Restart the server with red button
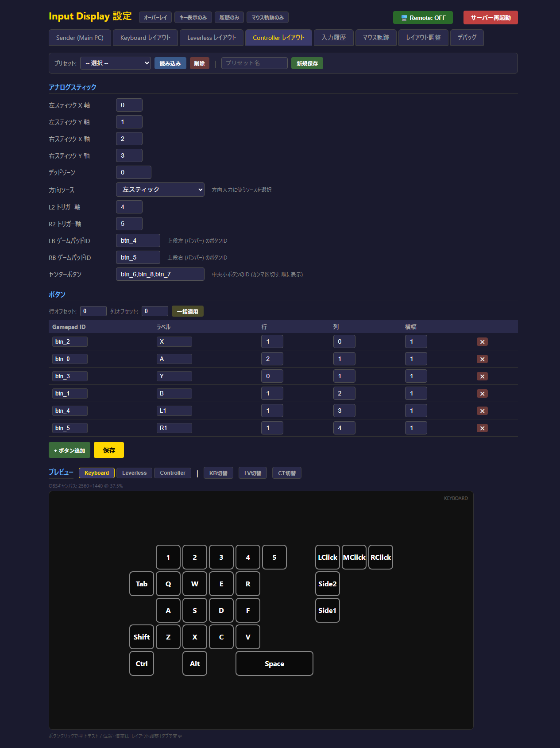Screen dimensions: 560x748 (x=490, y=18)
